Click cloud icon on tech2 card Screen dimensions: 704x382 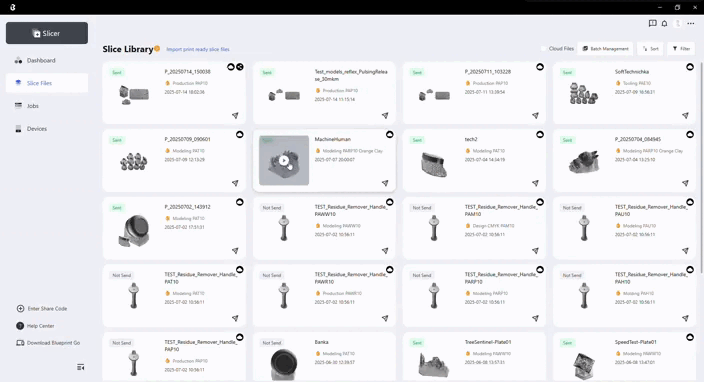(540, 135)
